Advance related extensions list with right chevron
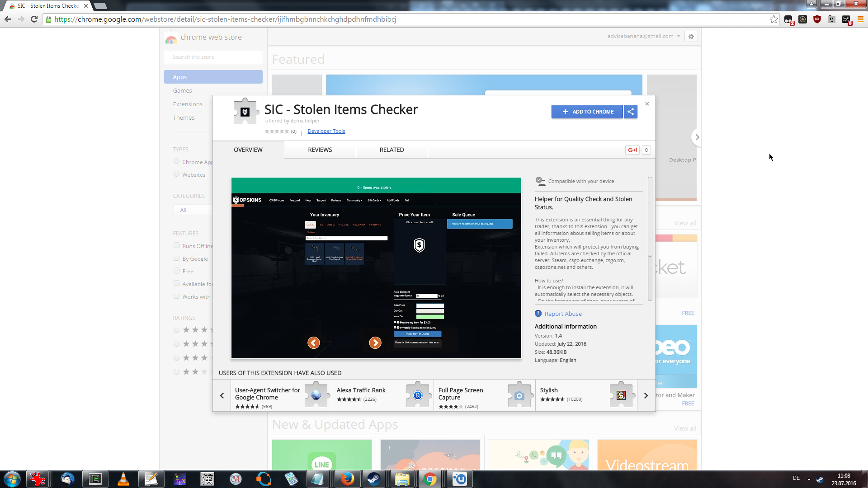 646,396
